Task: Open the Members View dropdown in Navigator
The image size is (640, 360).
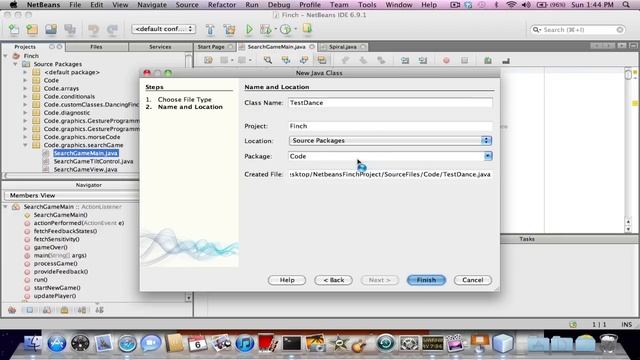Action: (x=71, y=196)
